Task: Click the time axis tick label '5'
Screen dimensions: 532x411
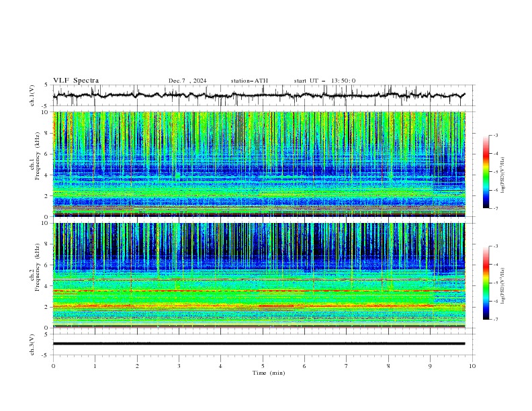Action: tap(263, 366)
